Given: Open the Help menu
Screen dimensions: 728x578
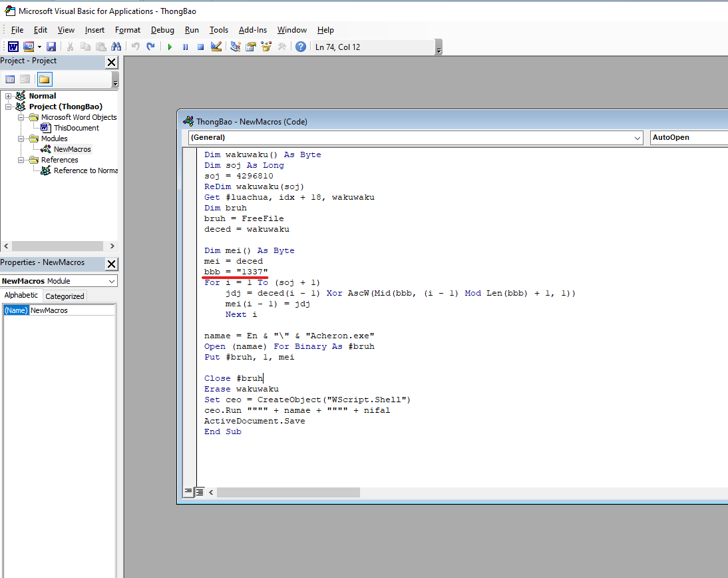Looking at the screenshot, I should tap(325, 30).
